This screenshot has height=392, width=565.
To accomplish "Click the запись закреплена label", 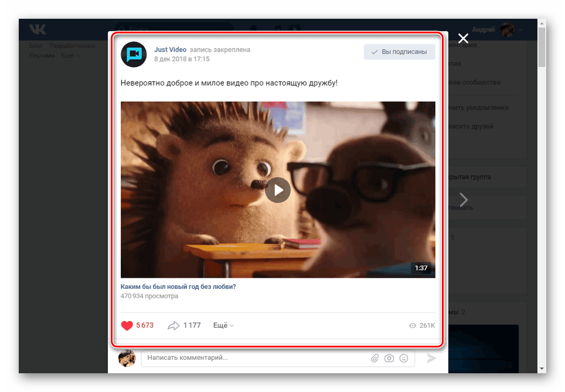I will (x=220, y=50).
